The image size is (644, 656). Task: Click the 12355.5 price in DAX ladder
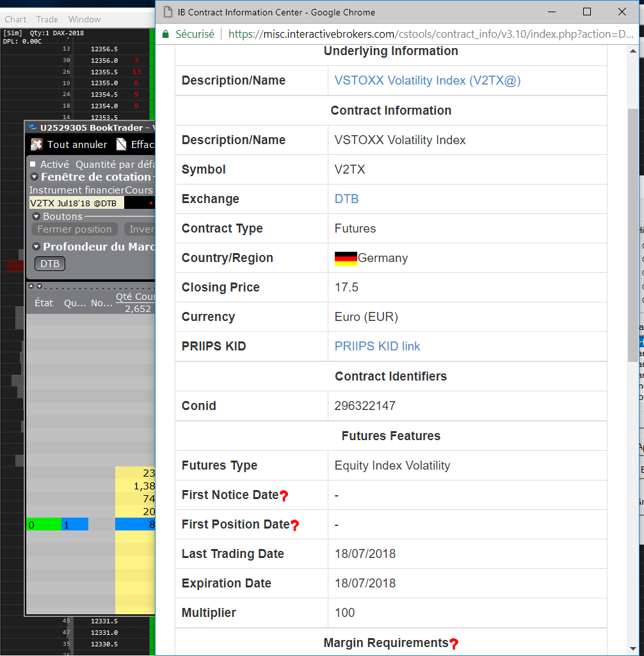(x=104, y=72)
